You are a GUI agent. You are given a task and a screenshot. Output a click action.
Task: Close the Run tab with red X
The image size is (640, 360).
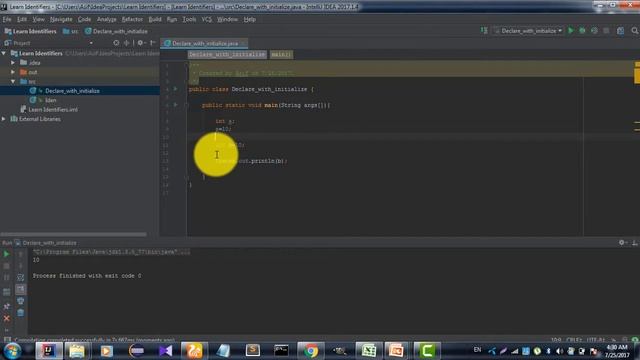[7, 318]
